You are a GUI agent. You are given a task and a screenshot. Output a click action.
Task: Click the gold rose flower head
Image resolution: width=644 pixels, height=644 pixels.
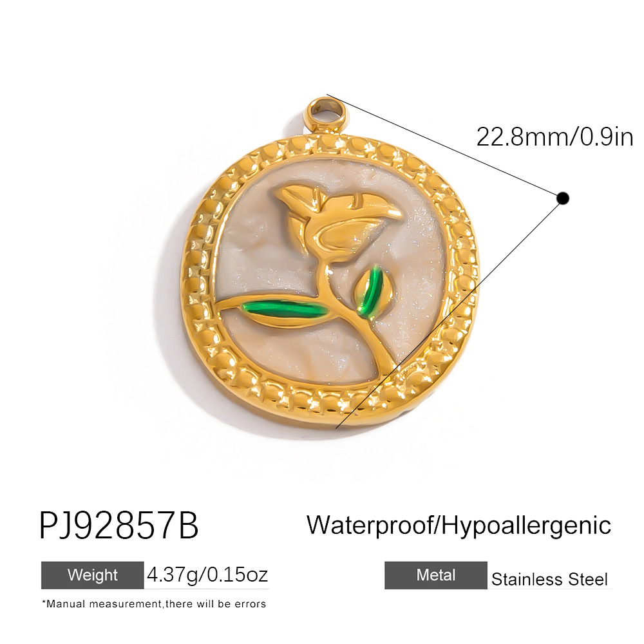337,224
